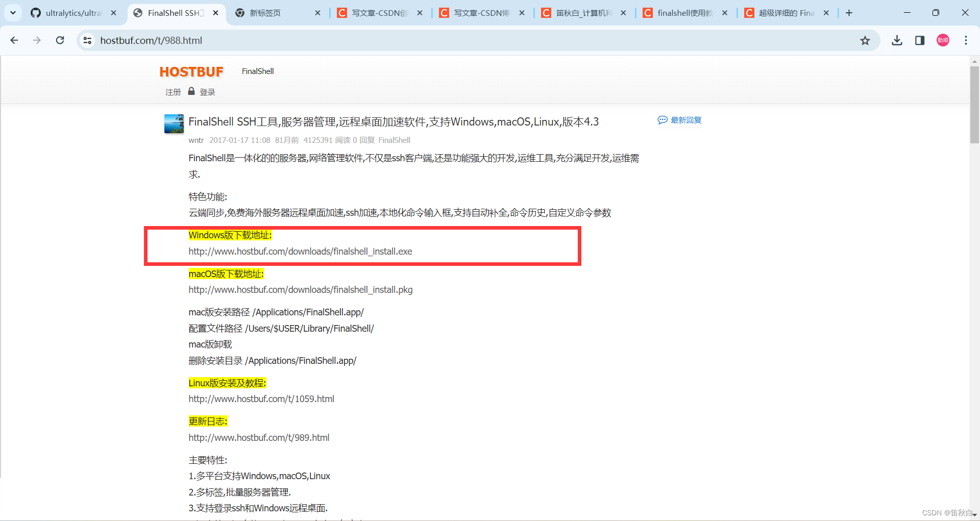
Task: Click the vertical scrollbar thumb
Action: (x=974, y=105)
